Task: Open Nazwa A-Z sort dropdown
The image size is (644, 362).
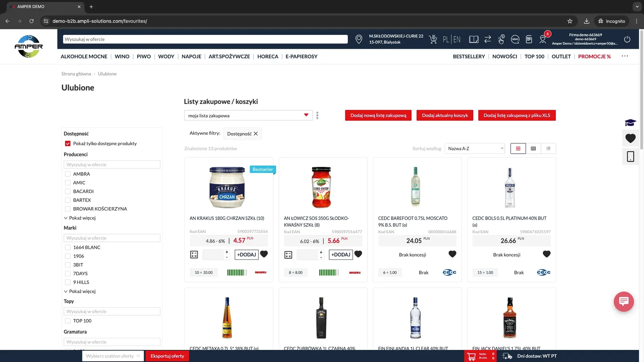Action: pyautogui.click(x=475, y=148)
